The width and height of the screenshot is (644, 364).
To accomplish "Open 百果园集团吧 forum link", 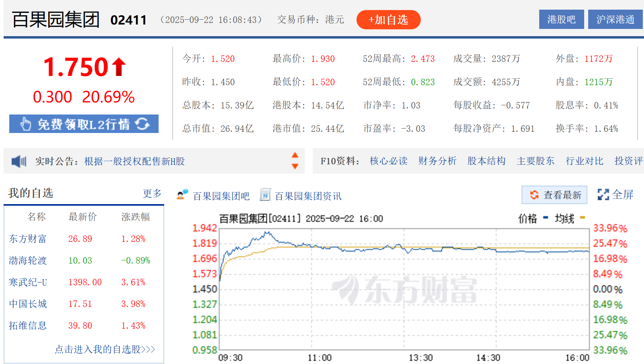I will [x=221, y=196].
